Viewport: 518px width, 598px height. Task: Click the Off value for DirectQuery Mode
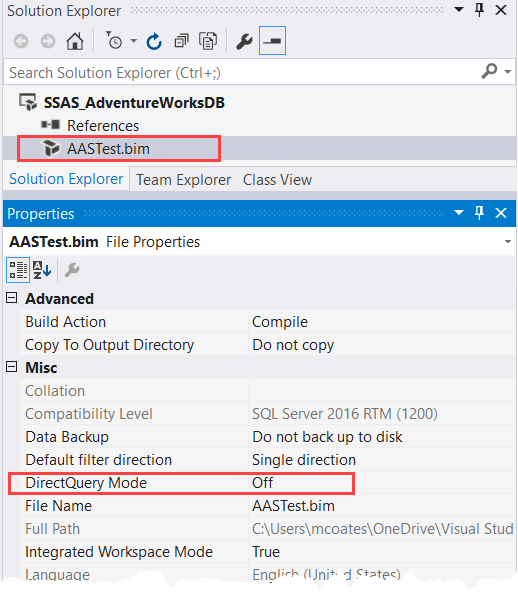tap(262, 483)
